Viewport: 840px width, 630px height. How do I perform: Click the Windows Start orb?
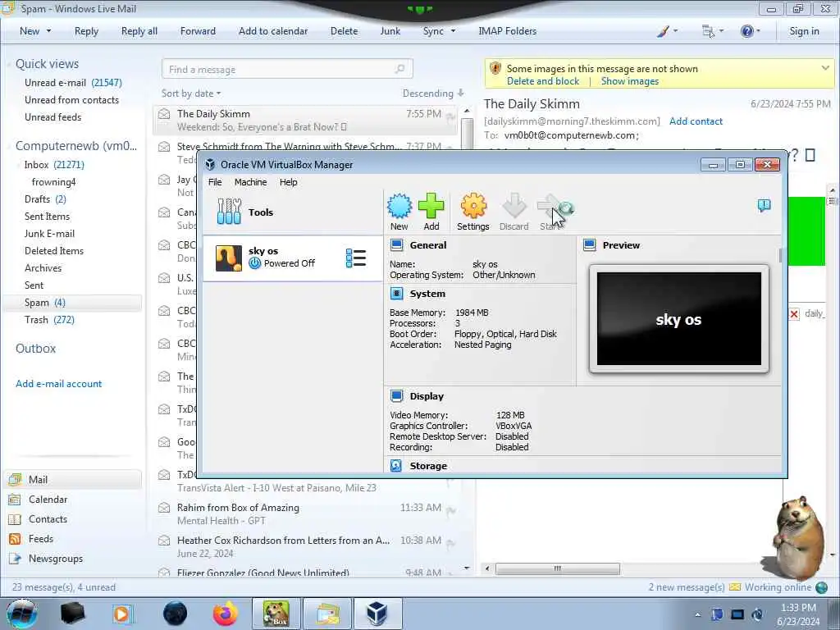pos(22,614)
